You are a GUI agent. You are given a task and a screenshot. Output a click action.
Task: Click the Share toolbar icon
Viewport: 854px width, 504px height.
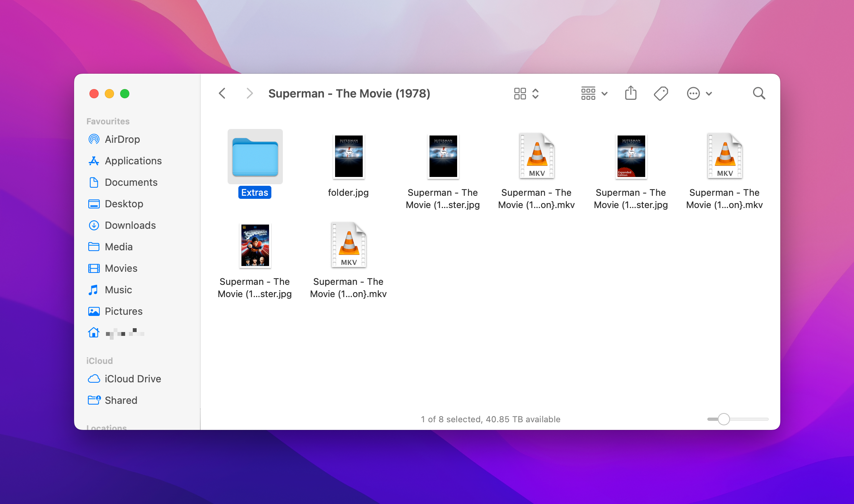(x=631, y=93)
